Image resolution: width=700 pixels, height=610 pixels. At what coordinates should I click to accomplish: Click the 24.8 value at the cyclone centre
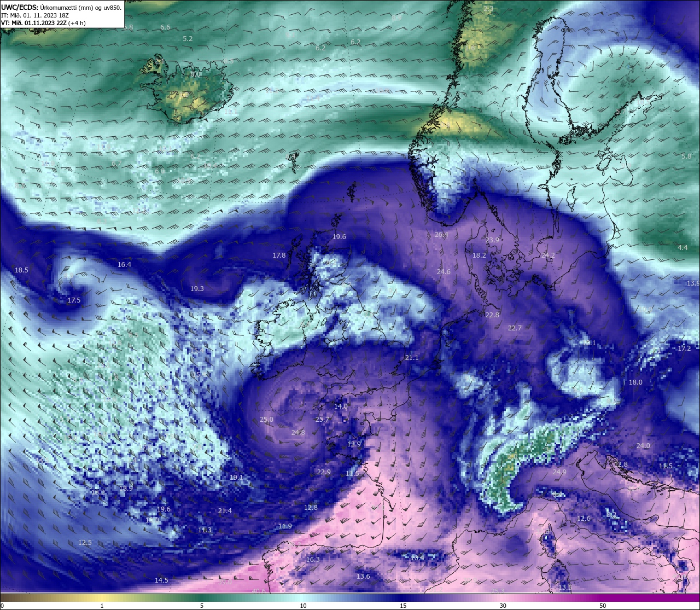click(x=298, y=433)
